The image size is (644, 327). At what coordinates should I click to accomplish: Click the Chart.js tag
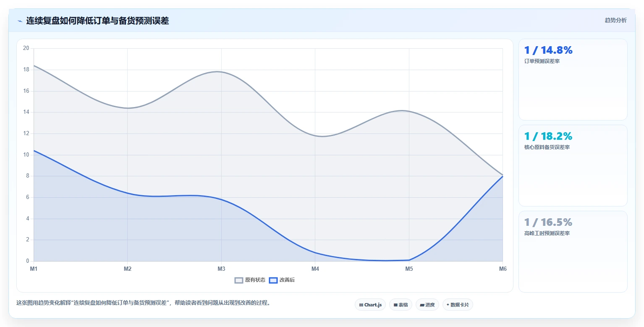[370, 305]
